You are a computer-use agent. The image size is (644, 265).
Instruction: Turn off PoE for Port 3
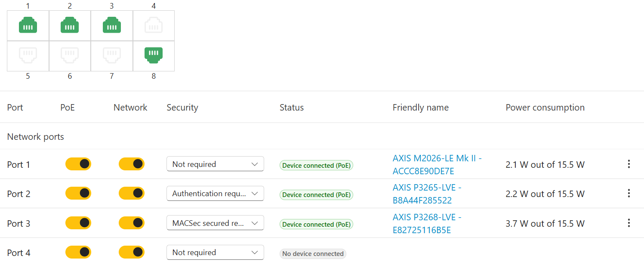tap(78, 223)
